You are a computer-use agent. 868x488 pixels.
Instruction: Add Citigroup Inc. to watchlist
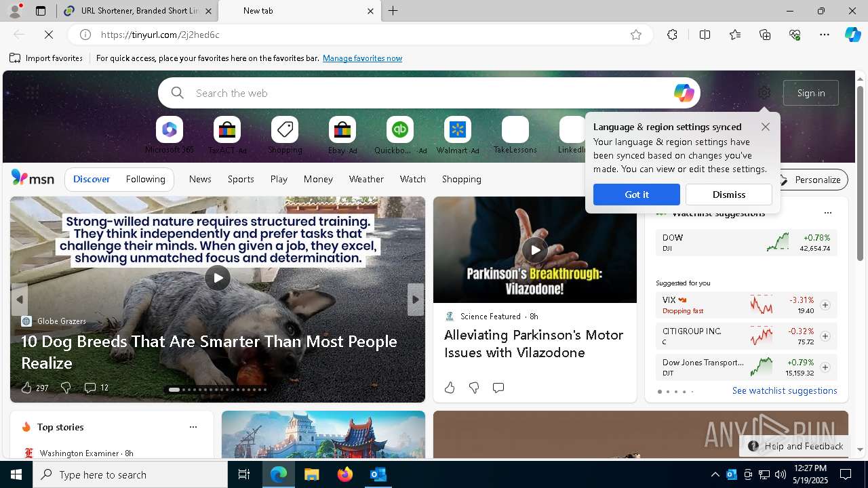825,336
